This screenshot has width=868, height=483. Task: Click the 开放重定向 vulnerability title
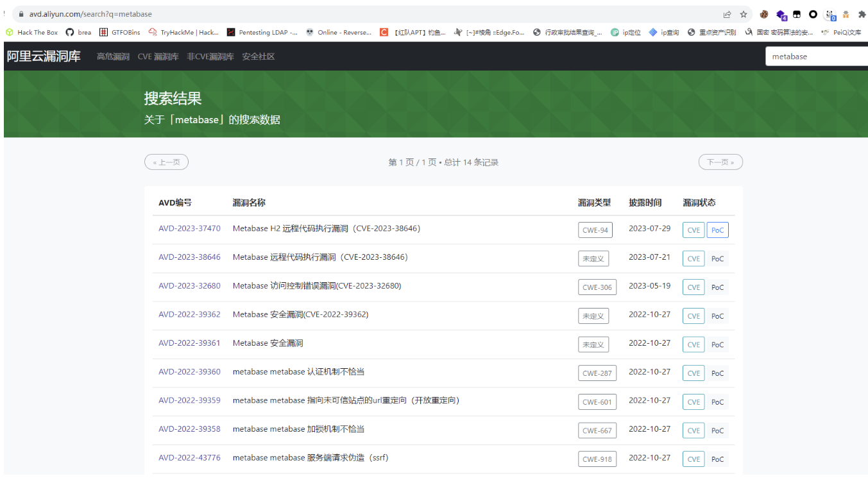pos(346,400)
